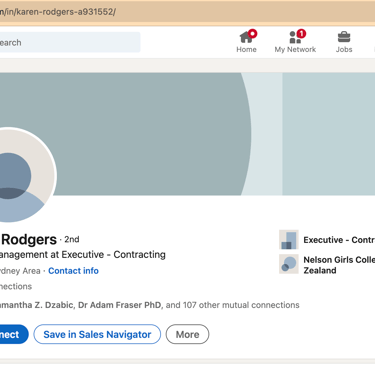Viewport: 375px width, 366px height.
Task: Open Executive - Contracting company logo
Action: [x=289, y=240]
